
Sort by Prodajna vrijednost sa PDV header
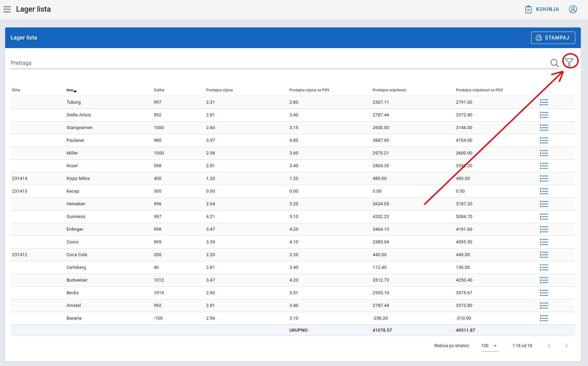point(479,90)
